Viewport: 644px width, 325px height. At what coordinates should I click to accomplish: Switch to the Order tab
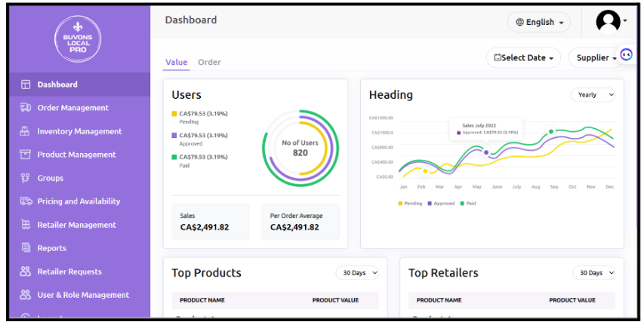[209, 63]
